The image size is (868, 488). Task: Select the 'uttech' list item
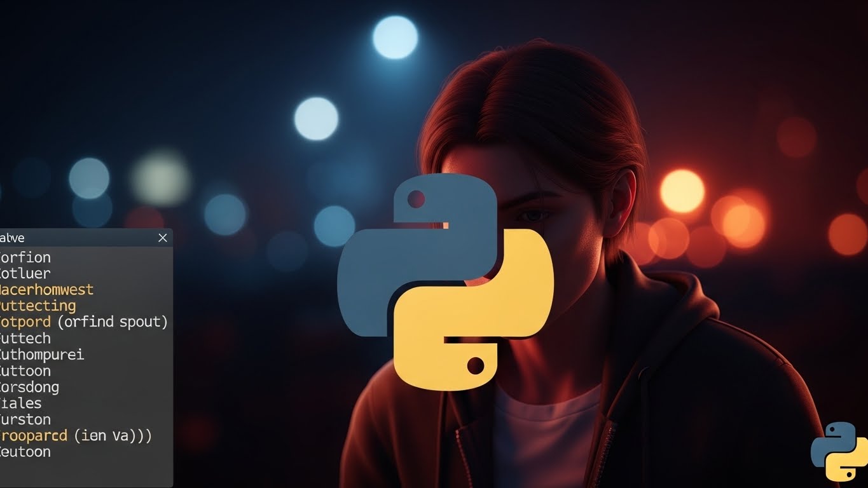click(25, 339)
